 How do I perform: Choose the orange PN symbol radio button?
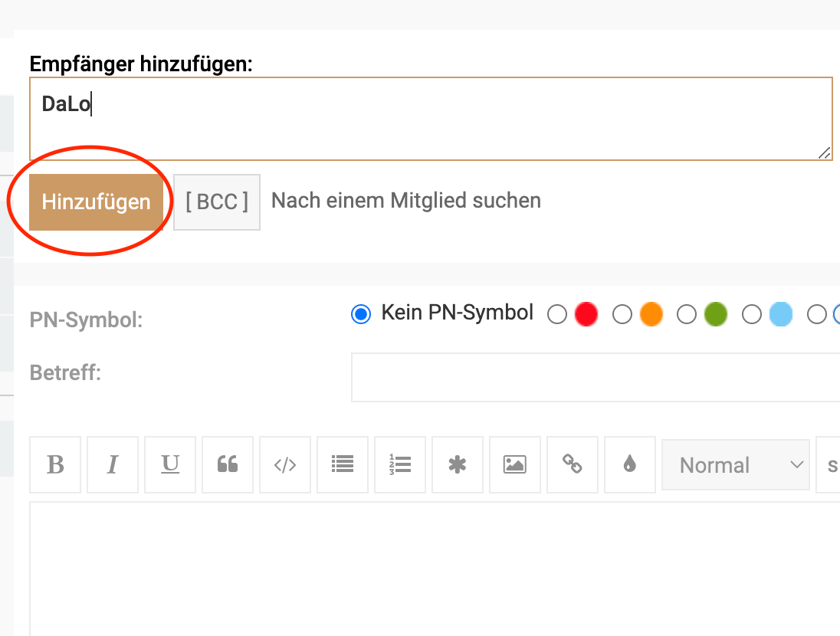(x=622, y=314)
